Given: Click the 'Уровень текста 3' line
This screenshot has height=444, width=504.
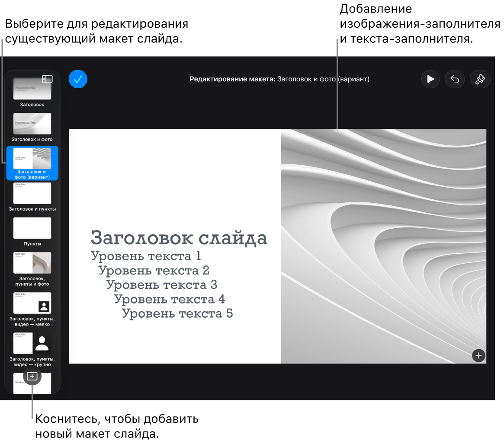Looking at the screenshot, I should pyautogui.click(x=162, y=284).
